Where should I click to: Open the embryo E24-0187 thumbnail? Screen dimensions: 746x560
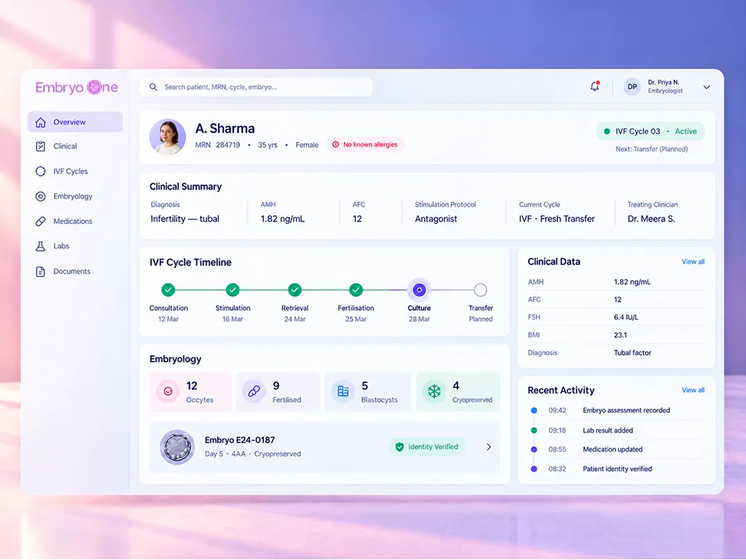pyautogui.click(x=177, y=448)
